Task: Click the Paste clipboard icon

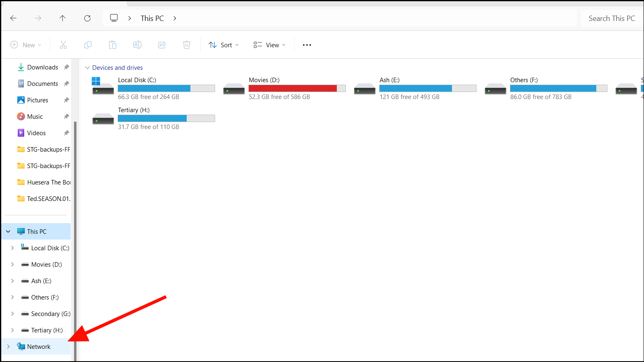Action: [x=113, y=45]
